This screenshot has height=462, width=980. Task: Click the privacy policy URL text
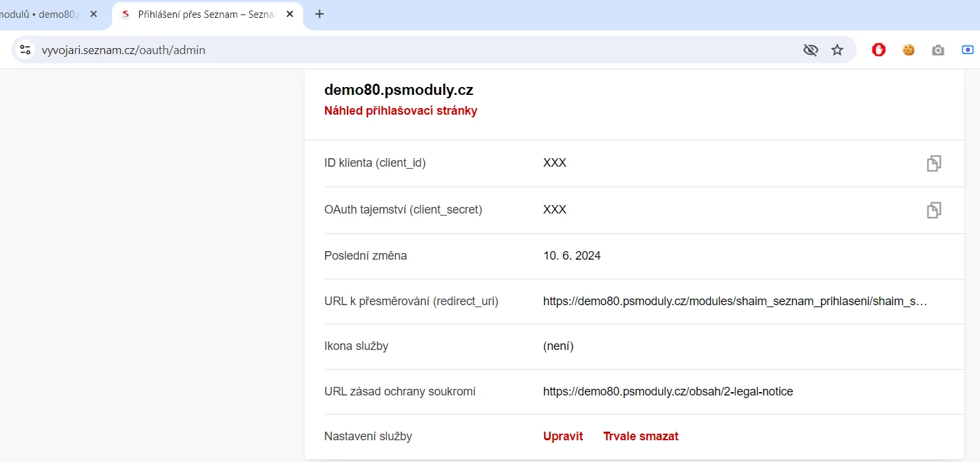point(667,391)
